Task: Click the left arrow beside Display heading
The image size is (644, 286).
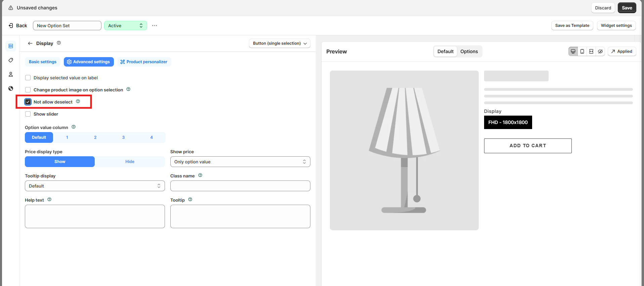Action: click(30, 43)
